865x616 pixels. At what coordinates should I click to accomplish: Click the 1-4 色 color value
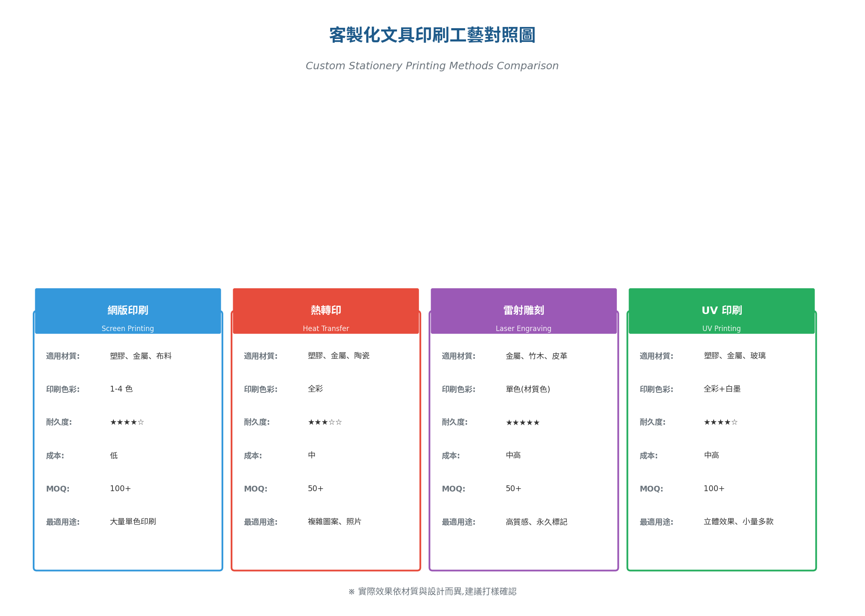pyautogui.click(x=121, y=389)
